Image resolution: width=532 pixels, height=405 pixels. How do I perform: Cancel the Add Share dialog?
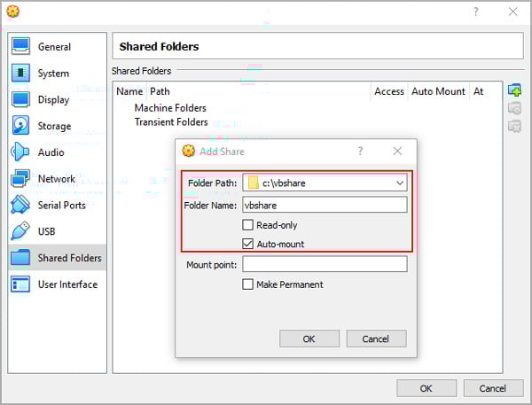coord(376,339)
